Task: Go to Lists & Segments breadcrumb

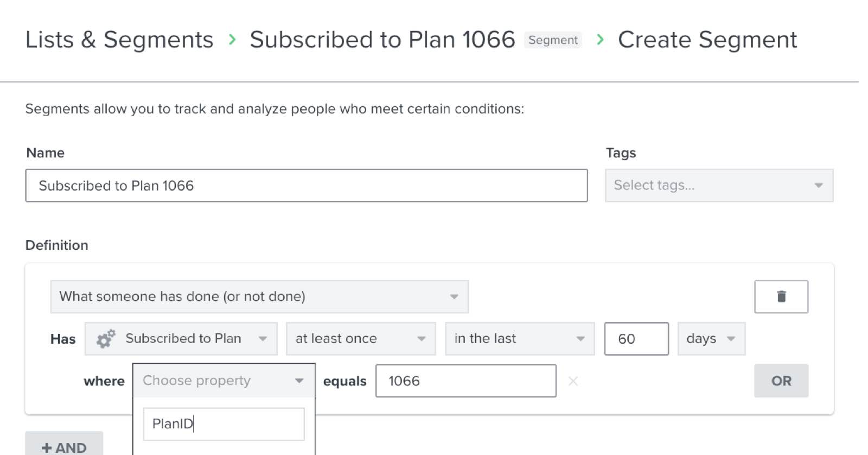Action: [x=119, y=40]
